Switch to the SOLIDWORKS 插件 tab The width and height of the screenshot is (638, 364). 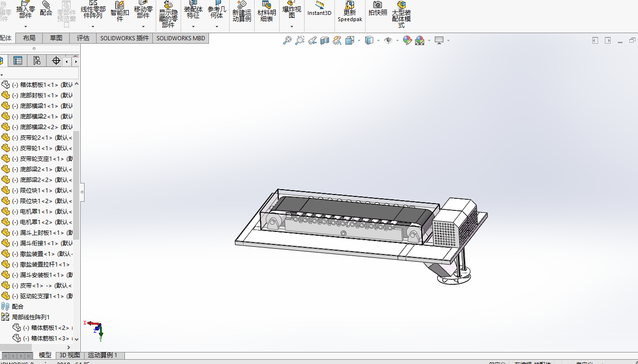click(x=124, y=38)
